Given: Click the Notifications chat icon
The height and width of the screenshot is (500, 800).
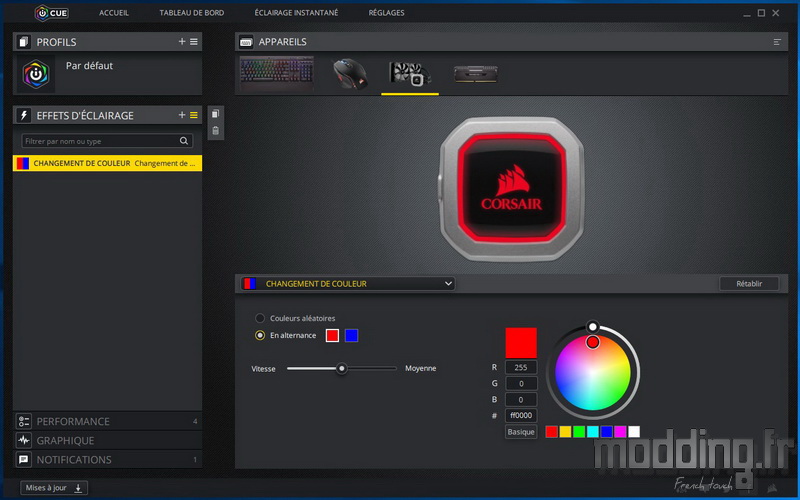Looking at the screenshot, I should pyautogui.click(x=23, y=459).
